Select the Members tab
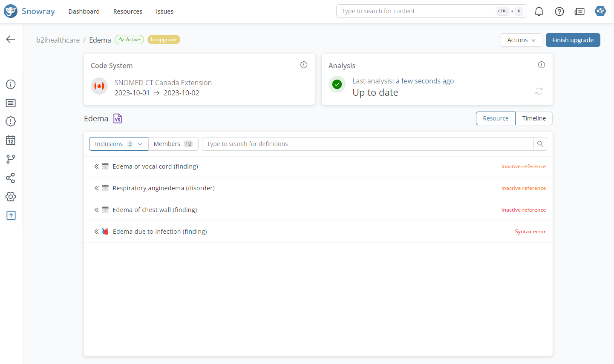 [x=173, y=144]
